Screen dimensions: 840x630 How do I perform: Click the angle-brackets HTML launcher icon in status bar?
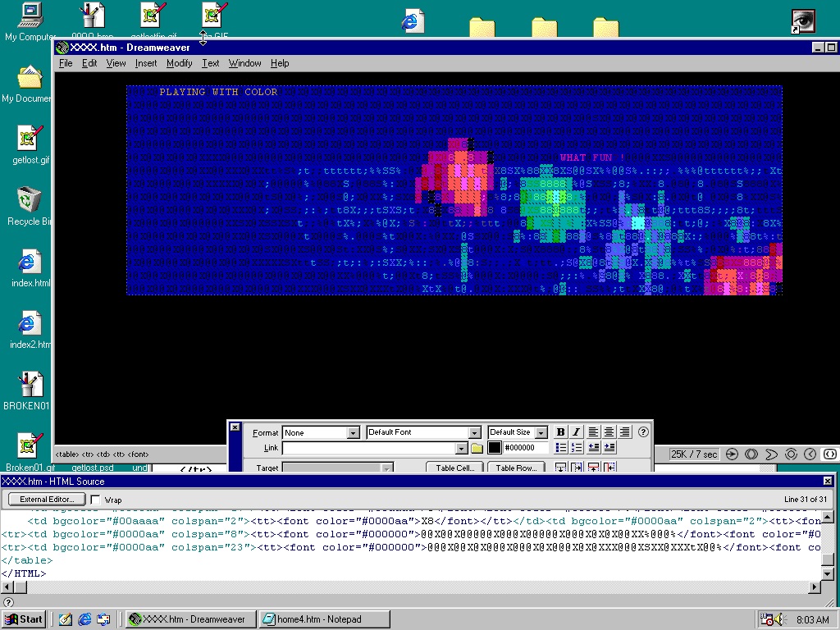(830, 454)
